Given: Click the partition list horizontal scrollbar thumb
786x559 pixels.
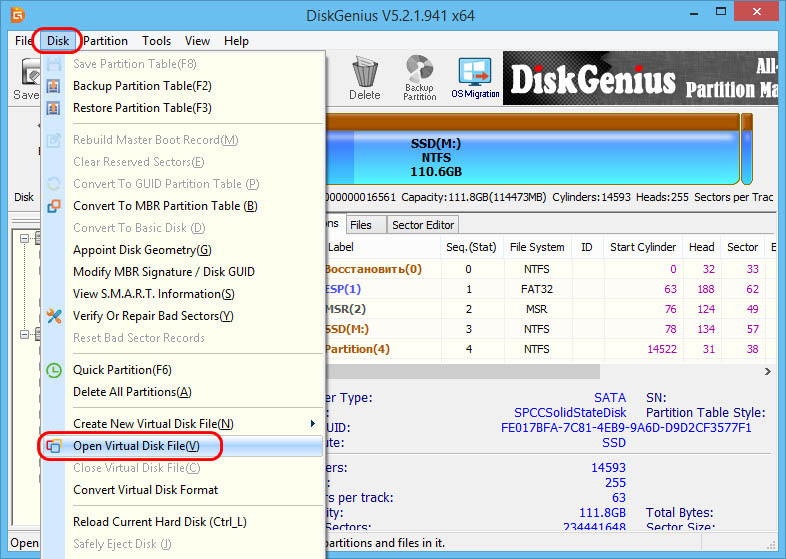Looking at the screenshot, I should pos(462,371).
